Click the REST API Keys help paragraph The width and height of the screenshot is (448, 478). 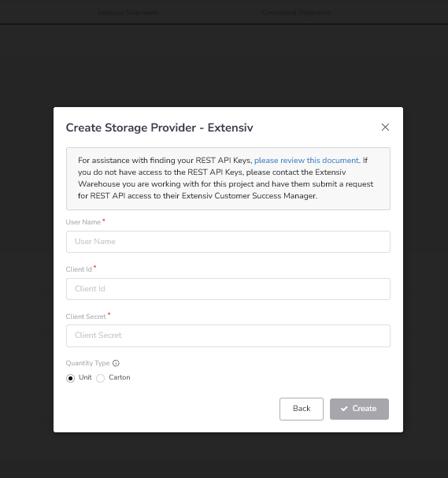228,178
